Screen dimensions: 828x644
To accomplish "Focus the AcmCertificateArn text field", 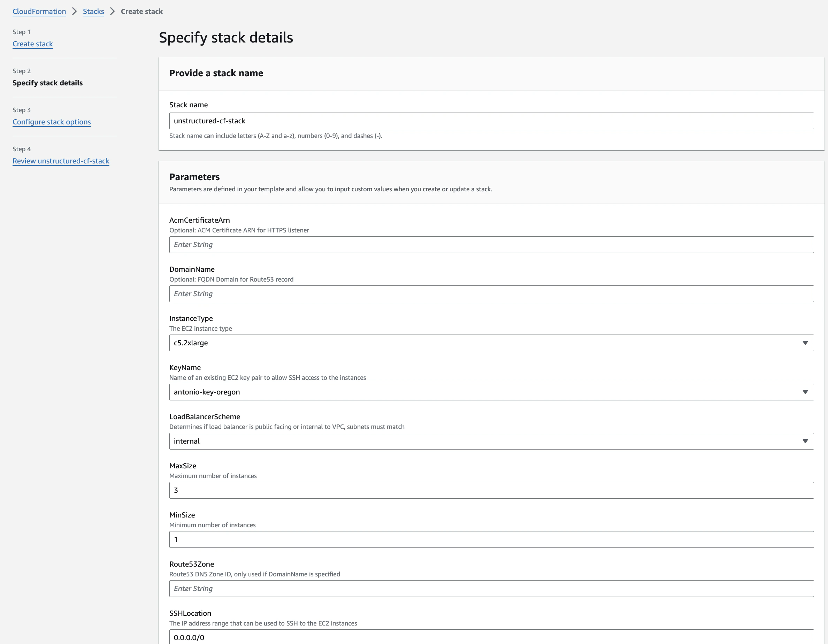I will (x=491, y=245).
